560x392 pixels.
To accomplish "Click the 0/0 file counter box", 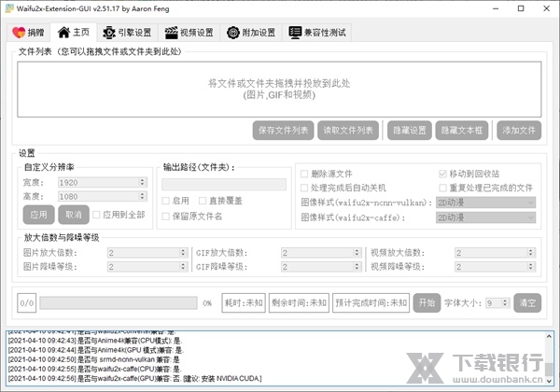I will tap(27, 303).
